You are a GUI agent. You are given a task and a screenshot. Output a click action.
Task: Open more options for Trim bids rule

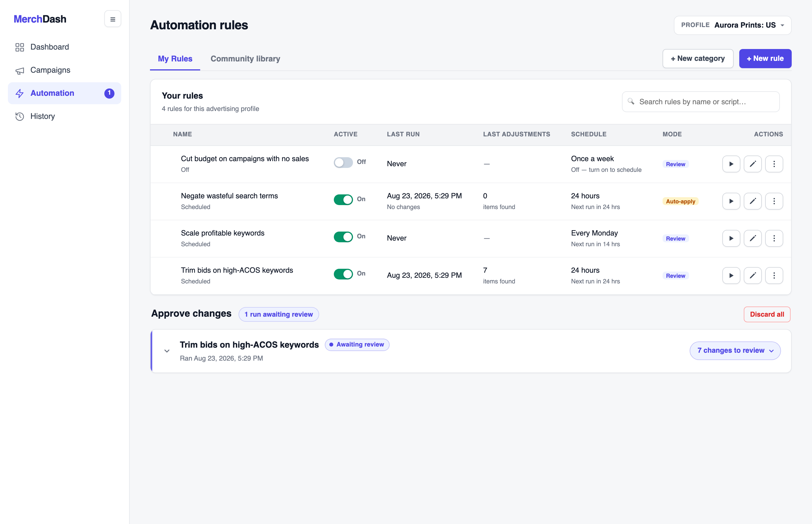(774, 275)
